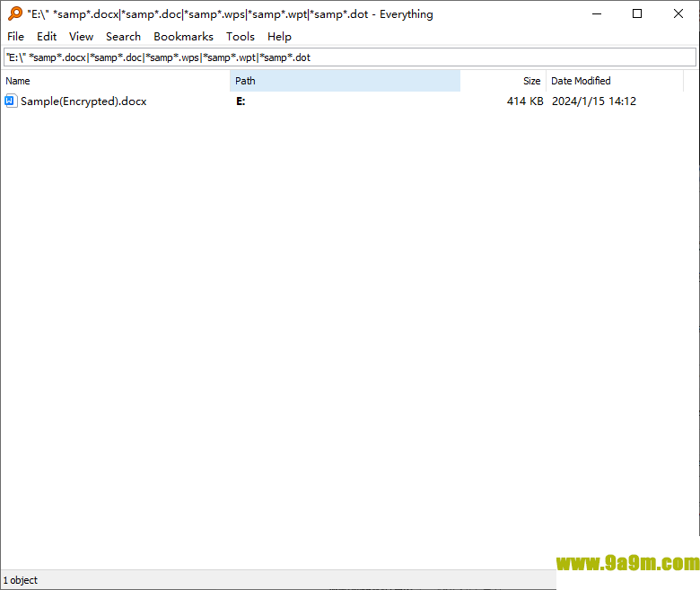Image resolution: width=700 pixels, height=590 pixels.
Task: Click into the search query input field
Action: click(x=350, y=57)
